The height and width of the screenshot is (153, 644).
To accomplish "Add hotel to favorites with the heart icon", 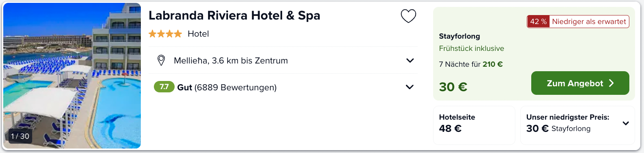I will 408,16.
